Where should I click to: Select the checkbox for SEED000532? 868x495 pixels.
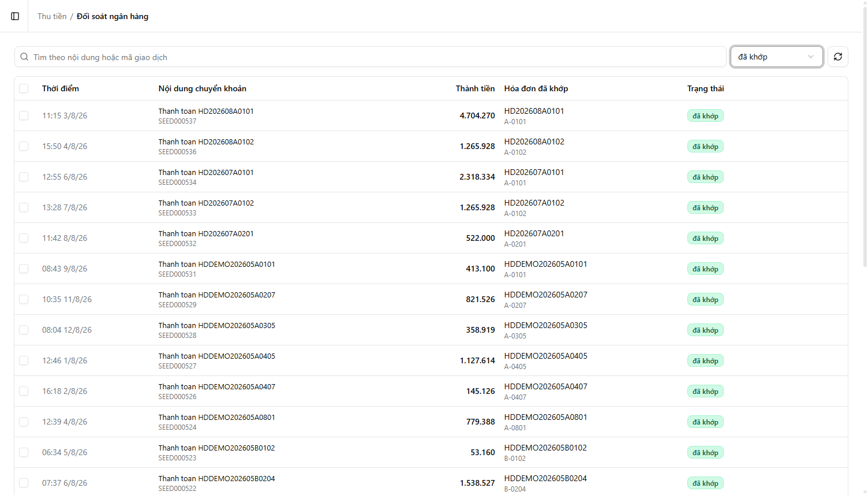pos(24,238)
